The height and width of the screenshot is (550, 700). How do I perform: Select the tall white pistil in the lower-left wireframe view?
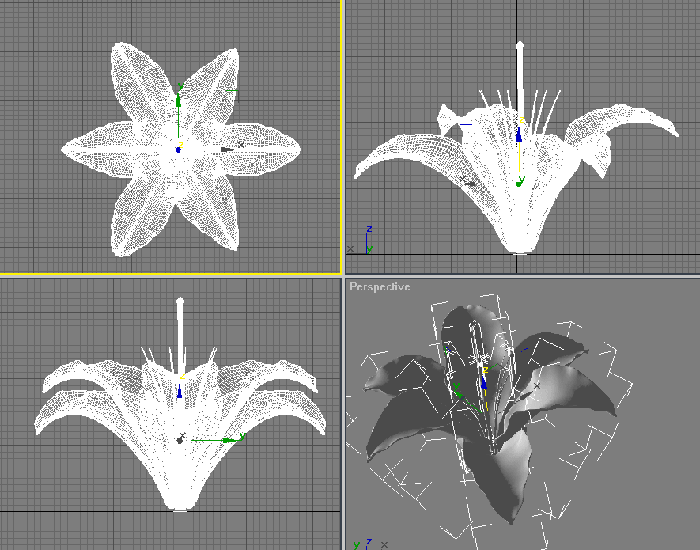pyautogui.click(x=180, y=335)
